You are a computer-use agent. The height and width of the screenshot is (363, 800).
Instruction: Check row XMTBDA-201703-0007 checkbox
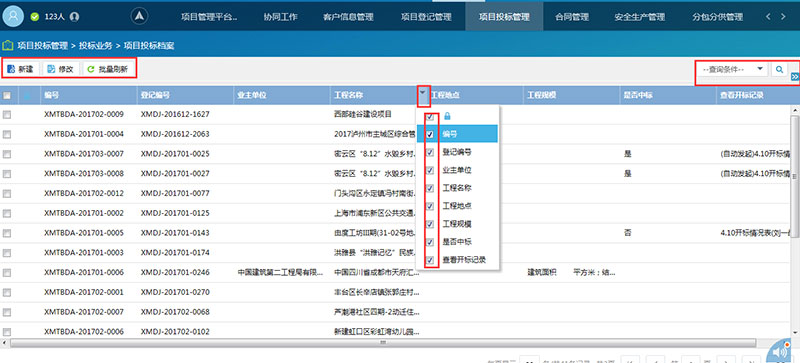tap(7, 154)
